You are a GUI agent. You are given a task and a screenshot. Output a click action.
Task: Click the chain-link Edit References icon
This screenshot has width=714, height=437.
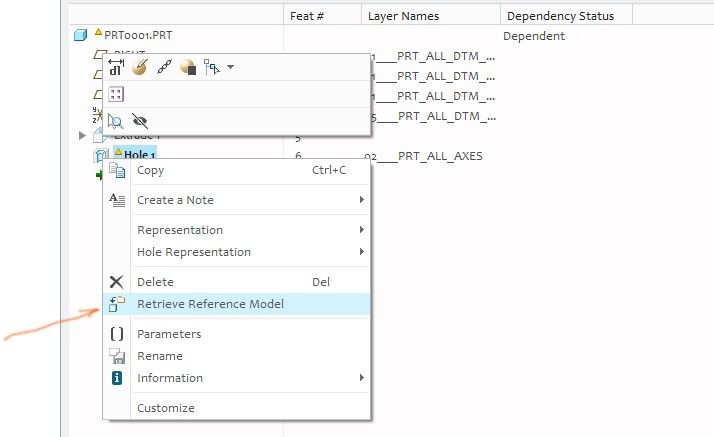click(164, 67)
